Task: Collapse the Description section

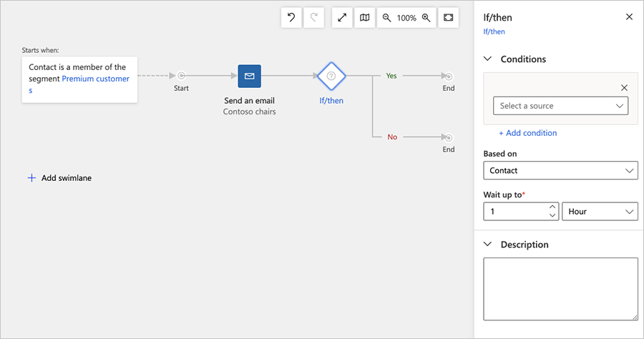Action: tap(488, 245)
